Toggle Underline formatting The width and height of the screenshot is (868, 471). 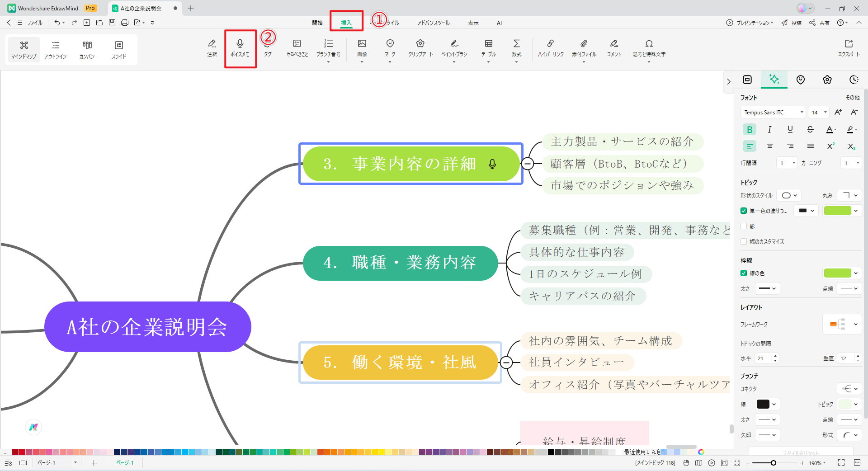click(x=790, y=130)
